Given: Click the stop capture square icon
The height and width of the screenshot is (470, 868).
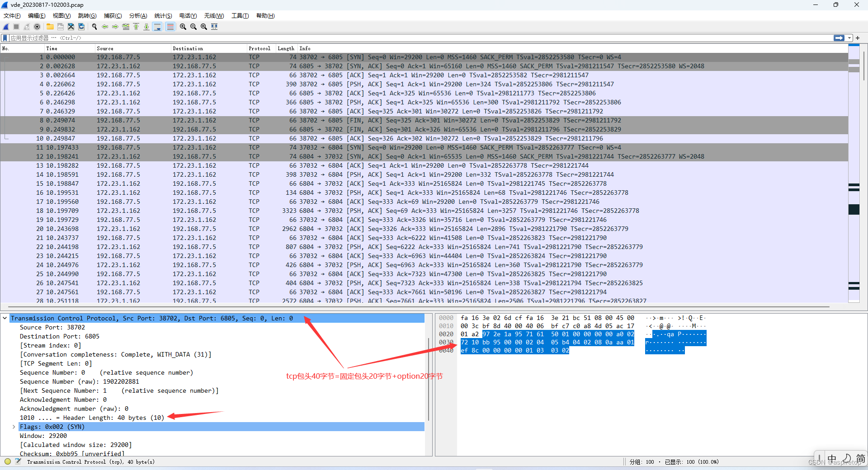Looking at the screenshot, I should [16, 27].
